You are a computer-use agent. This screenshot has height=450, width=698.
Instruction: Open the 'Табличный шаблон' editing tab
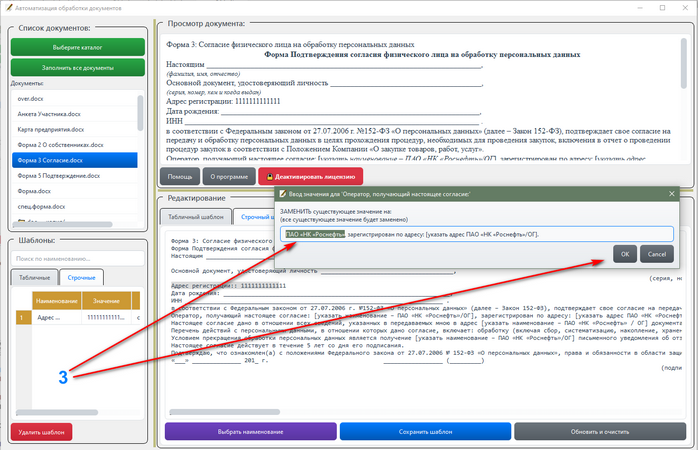[196, 217]
